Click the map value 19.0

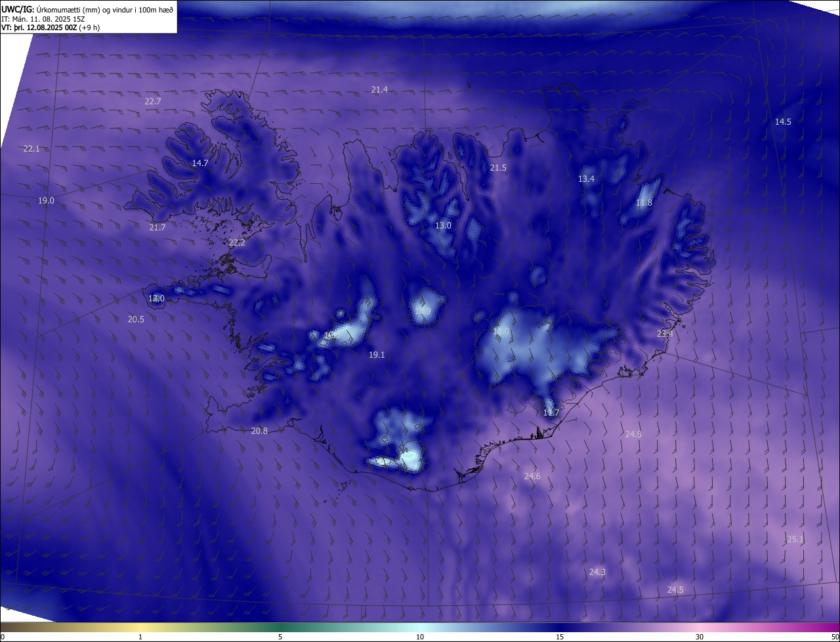click(46, 201)
